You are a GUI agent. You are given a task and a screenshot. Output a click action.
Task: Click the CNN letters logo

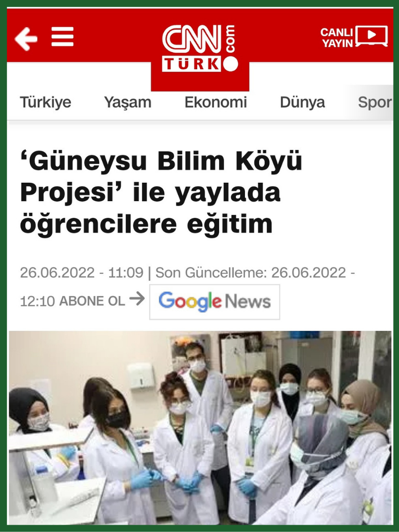[191, 39]
